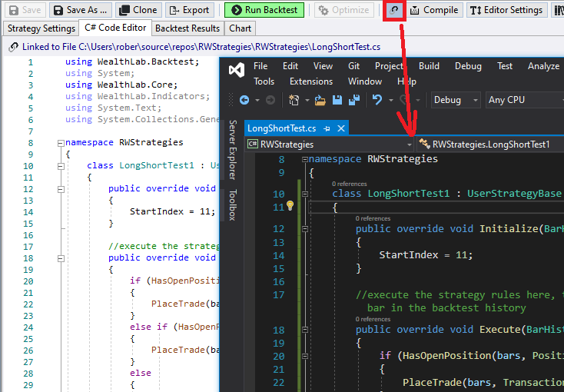This screenshot has width=564, height=392.
Task: Open the RWStrategies project navigation dropdown
Action: pos(330,145)
